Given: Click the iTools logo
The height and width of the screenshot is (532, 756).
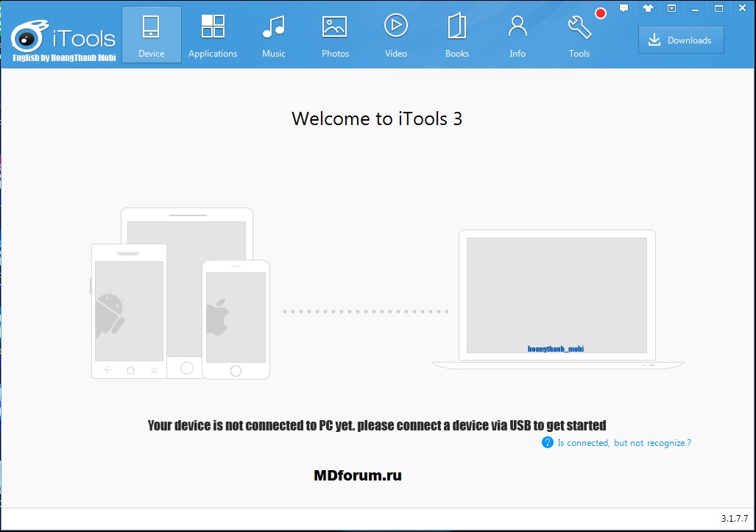Looking at the screenshot, I should click(64, 37).
